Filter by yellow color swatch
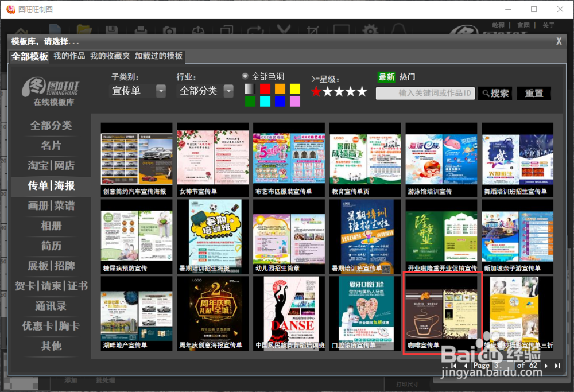Image resolution: width=574 pixels, height=392 pixels. click(295, 89)
